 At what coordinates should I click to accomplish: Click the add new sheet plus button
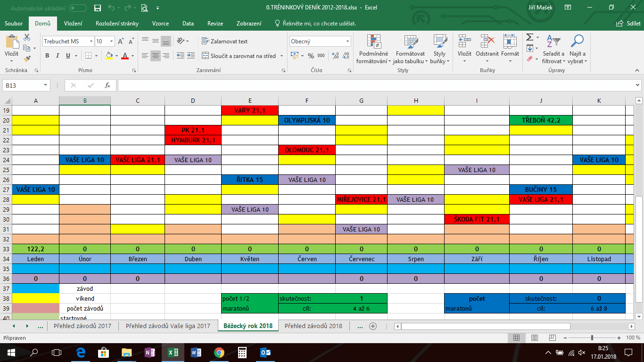tap(373, 326)
